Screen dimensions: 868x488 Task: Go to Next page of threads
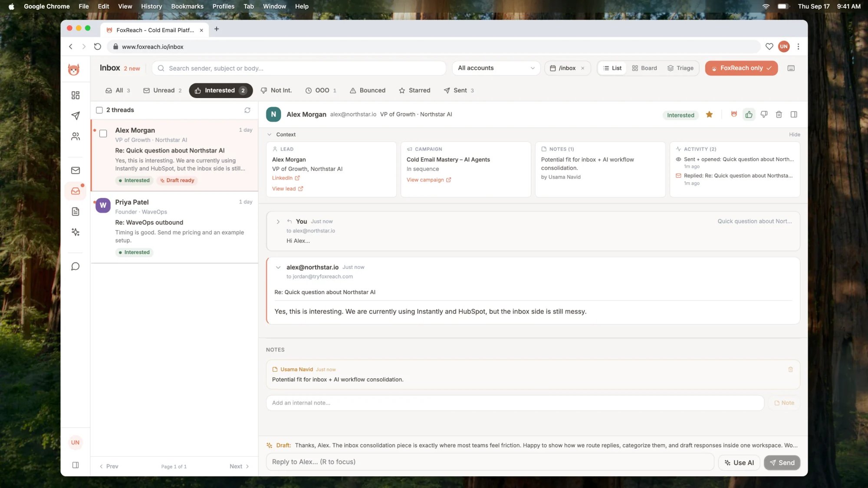[239, 467]
